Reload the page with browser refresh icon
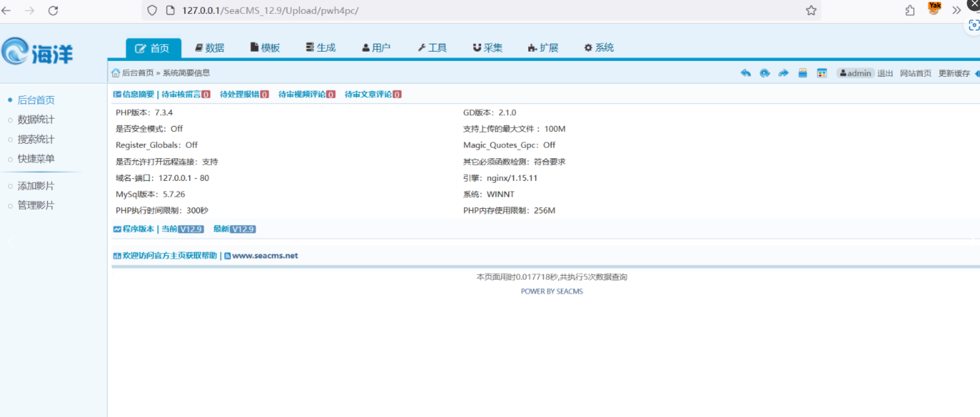Image resolution: width=980 pixels, height=417 pixels. coord(53,11)
